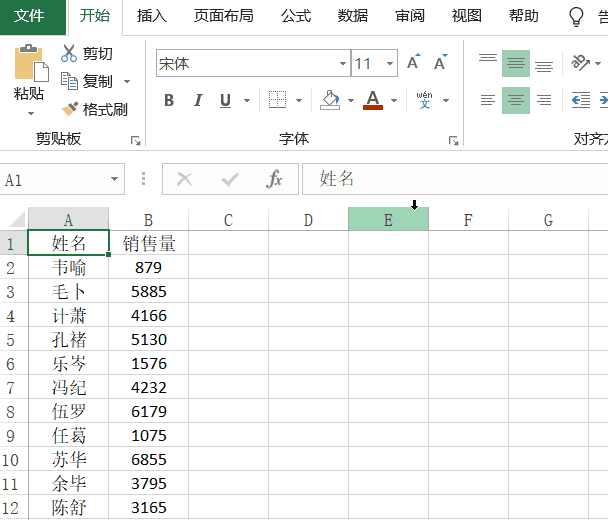Select column E header
The height and width of the screenshot is (520, 608).
click(388, 219)
